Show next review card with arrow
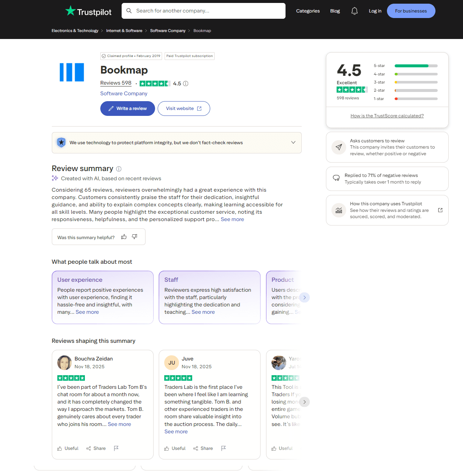 tap(304, 402)
